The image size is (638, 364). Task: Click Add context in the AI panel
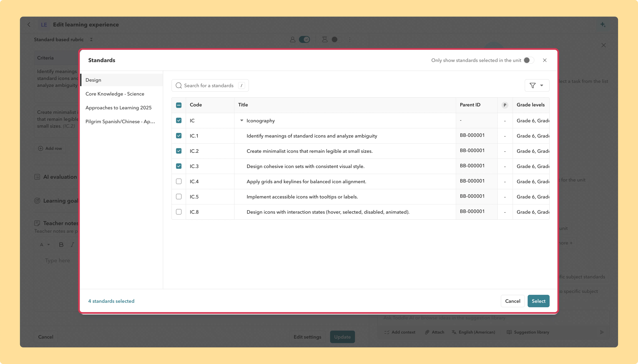pos(400,332)
